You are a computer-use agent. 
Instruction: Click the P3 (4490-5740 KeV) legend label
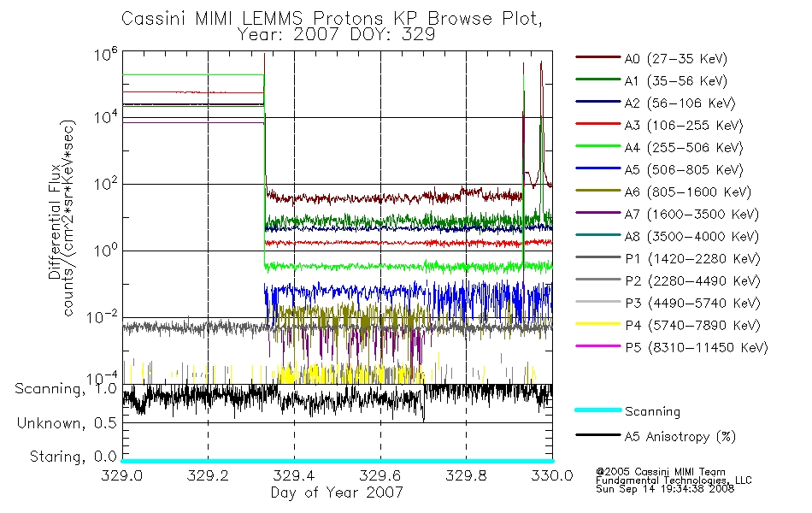click(692, 304)
